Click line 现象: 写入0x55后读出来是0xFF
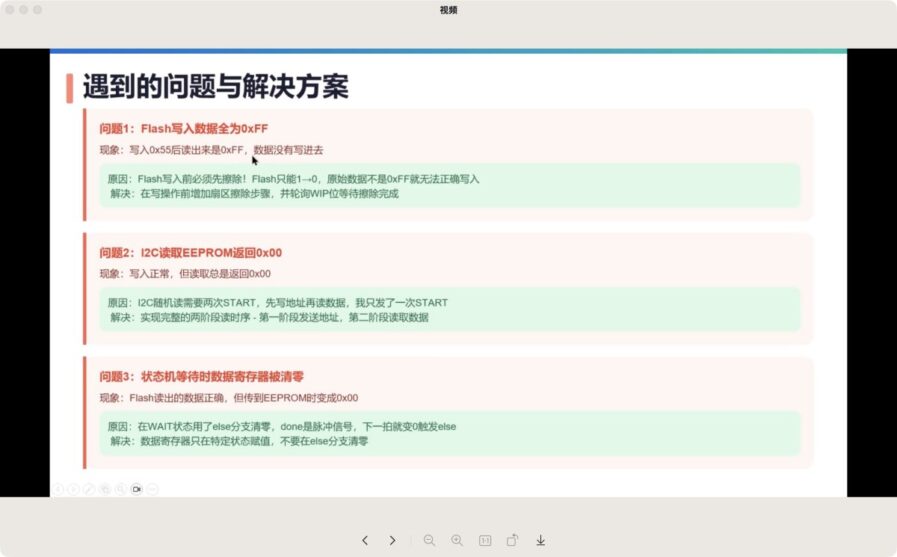This screenshot has width=897, height=557. (x=212, y=150)
